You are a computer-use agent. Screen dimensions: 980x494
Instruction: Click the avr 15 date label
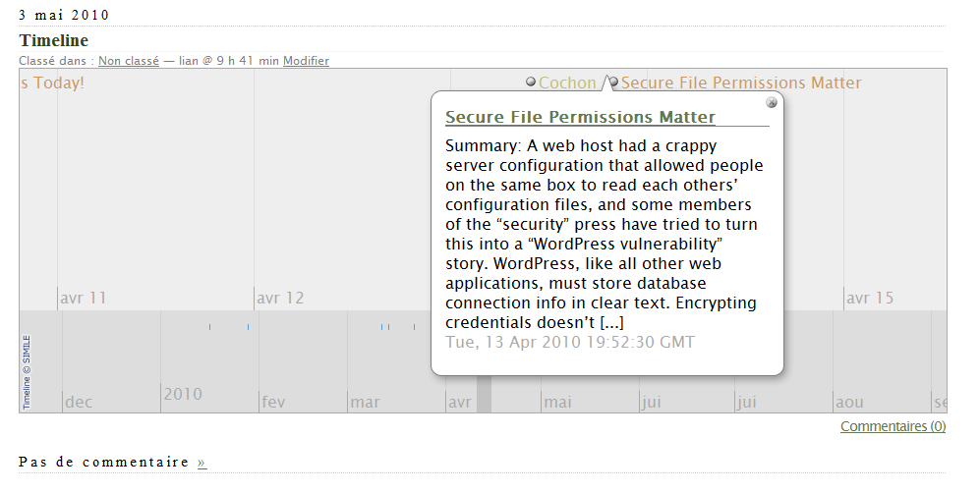[870, 299]
